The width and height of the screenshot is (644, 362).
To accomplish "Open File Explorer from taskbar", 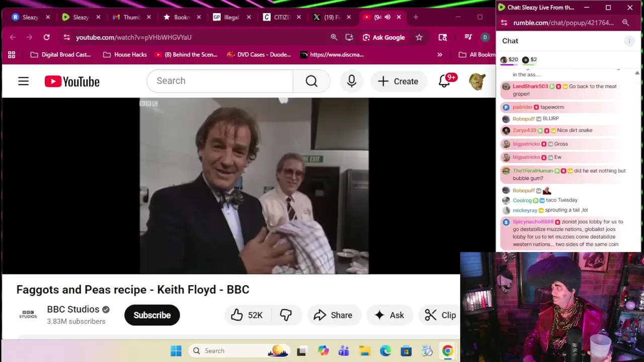I will click(365, 351).
